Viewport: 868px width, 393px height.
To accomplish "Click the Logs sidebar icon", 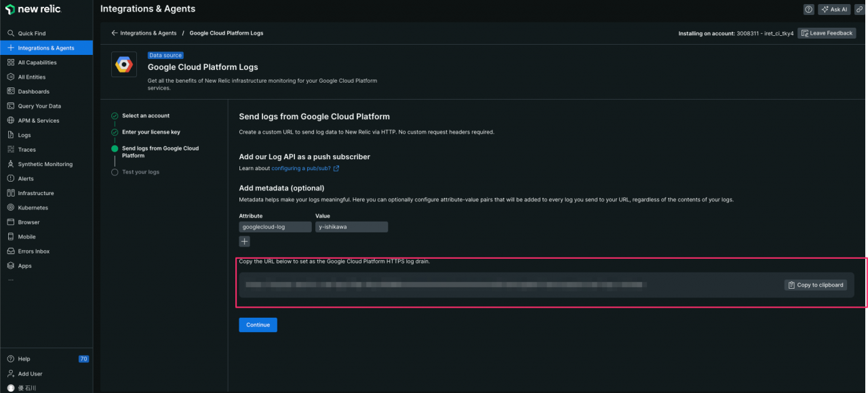I will pos(11,135).
